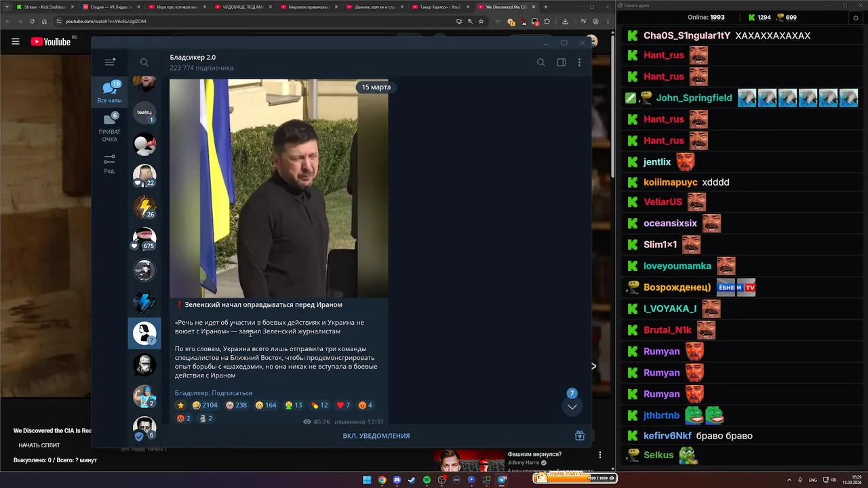
Task: Open 'Фашизм вернулся?' recommended video
Action: [x=534, y=454]
